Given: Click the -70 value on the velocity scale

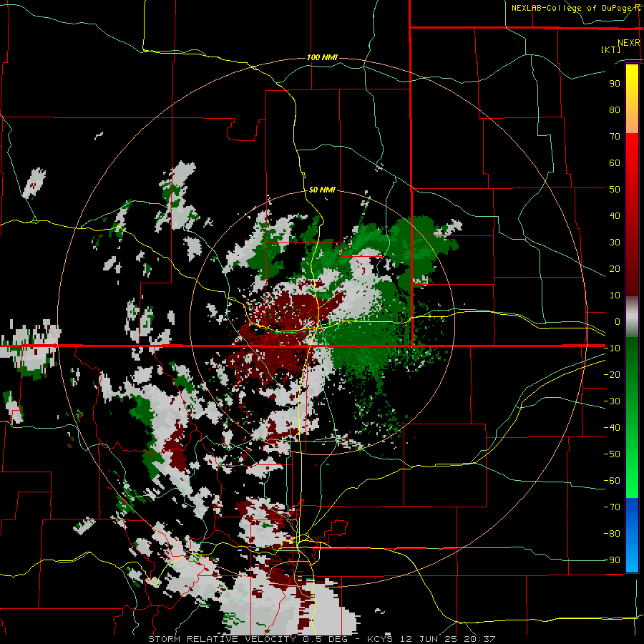Looking at the screenshot, I should point(612,507).
